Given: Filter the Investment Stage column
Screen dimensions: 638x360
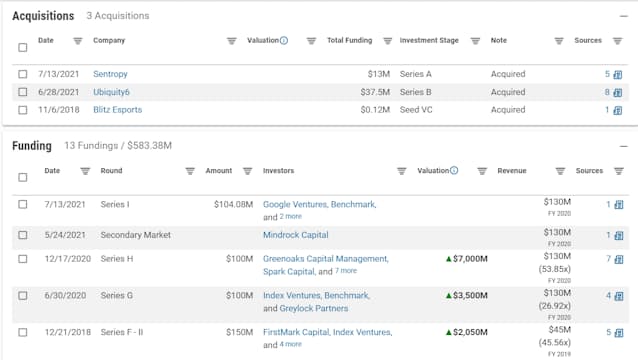Looking at the screenshot, I should tap(475, 41).
